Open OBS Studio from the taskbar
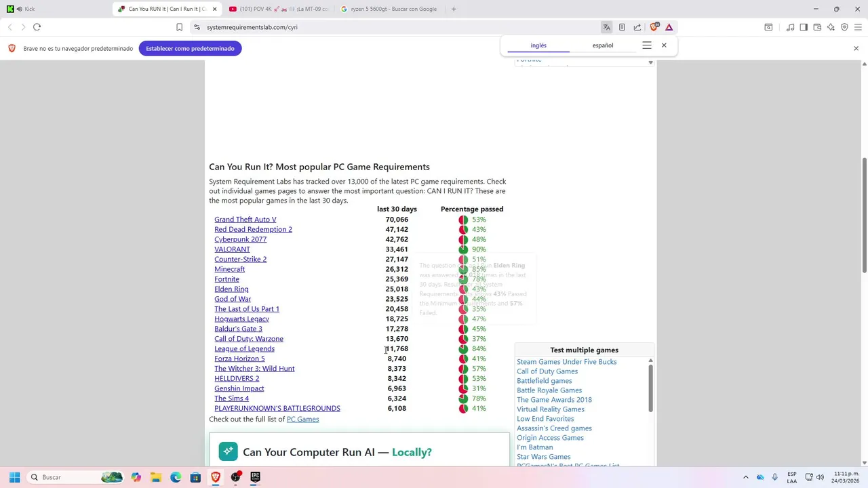 (235, 477)
